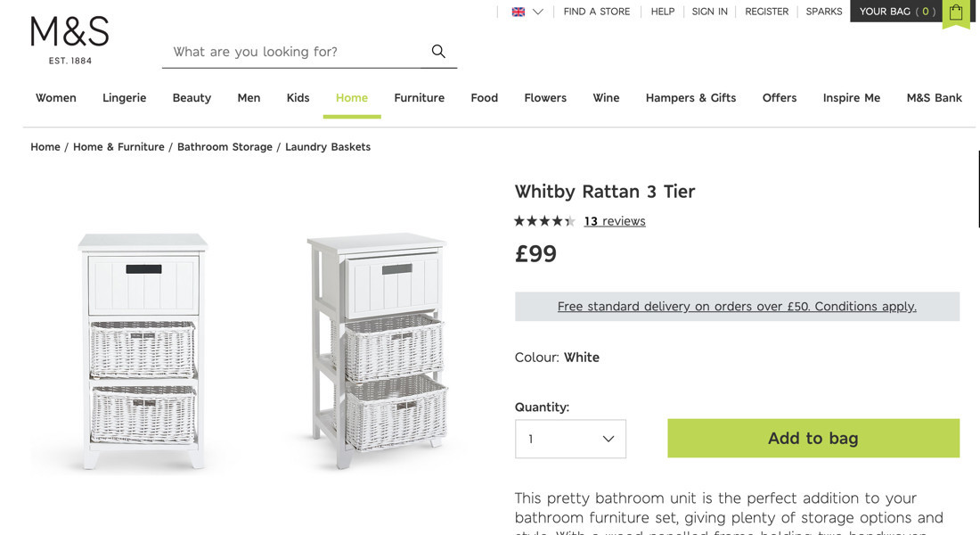Click Find a Store link

[596, 12]
